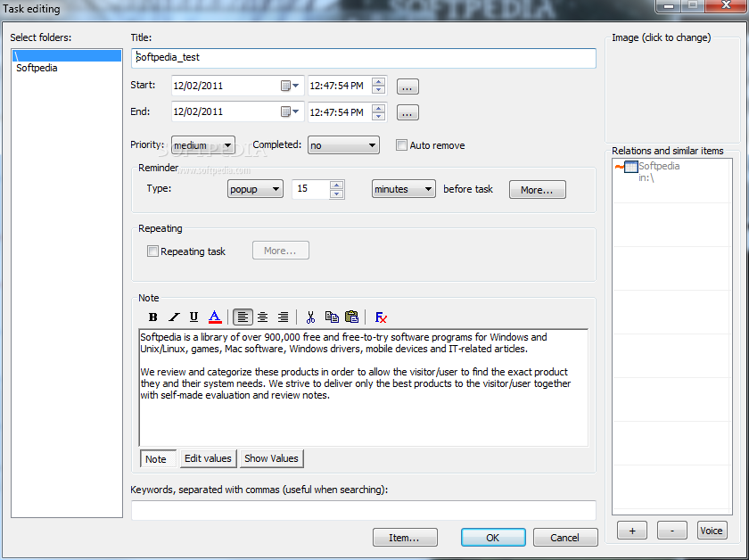Click inside the note text area
This screenshot has height=560, width=749.
point(364,388)
